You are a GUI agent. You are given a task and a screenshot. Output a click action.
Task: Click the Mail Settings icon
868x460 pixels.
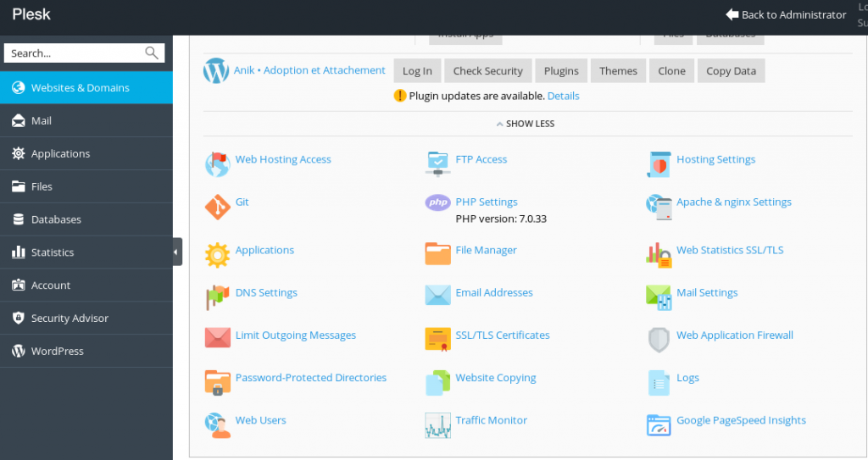(x=659, y=298)
